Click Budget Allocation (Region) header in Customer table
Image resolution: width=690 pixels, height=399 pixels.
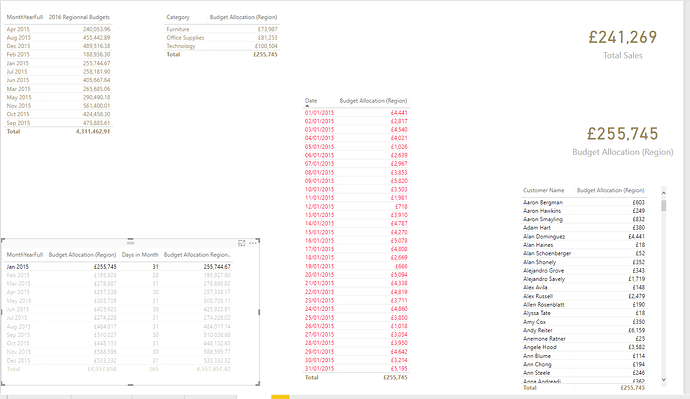click(610, 190)
